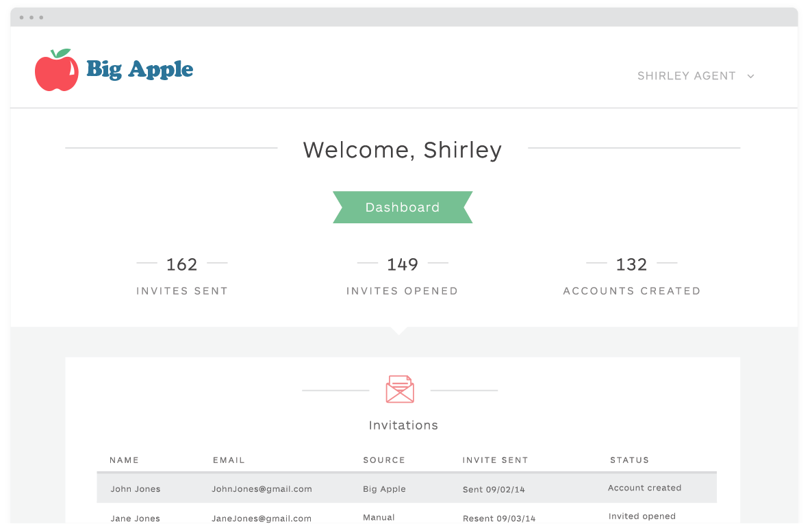This screenshot has height=524, width=812.
Task: Select the Invites Opened label
Action: click(x=403, y=291)
